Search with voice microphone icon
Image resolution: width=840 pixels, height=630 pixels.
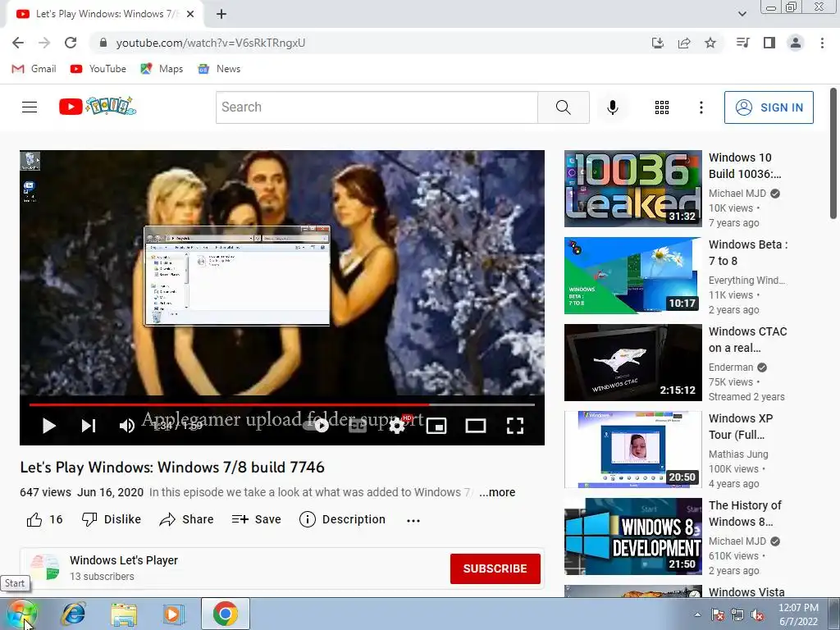612,107
